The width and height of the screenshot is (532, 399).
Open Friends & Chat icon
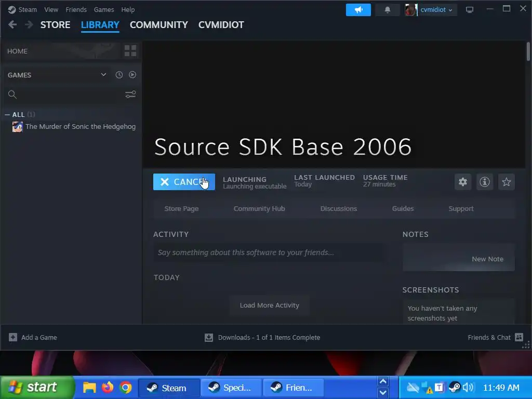(x=519, y=337)
